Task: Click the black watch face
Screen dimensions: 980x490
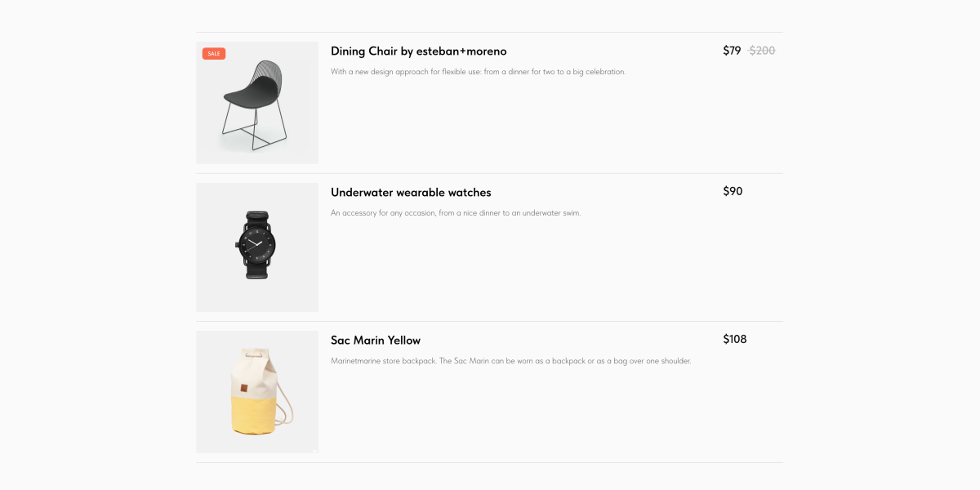Action: coord(256,244)
